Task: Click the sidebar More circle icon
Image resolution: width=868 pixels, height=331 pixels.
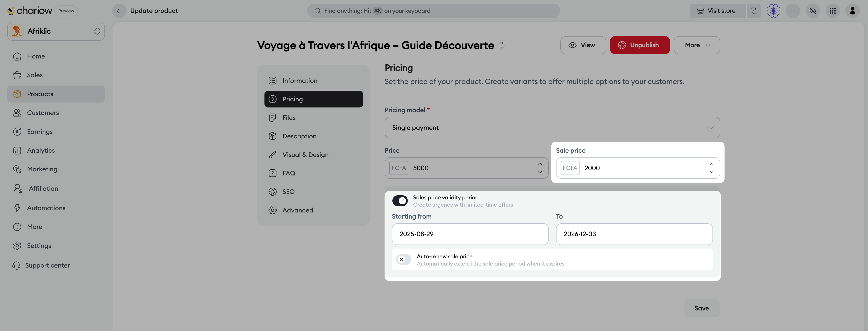Action: [x=17, y=227]
